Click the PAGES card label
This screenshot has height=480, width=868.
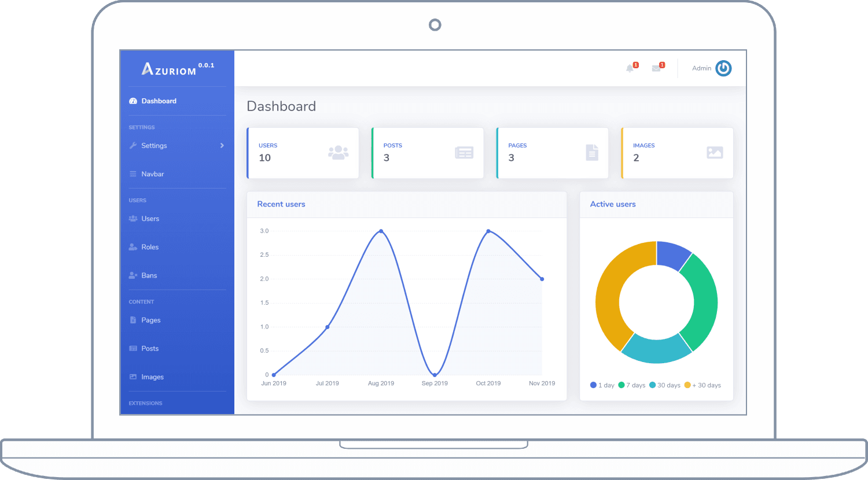[517, 146]
